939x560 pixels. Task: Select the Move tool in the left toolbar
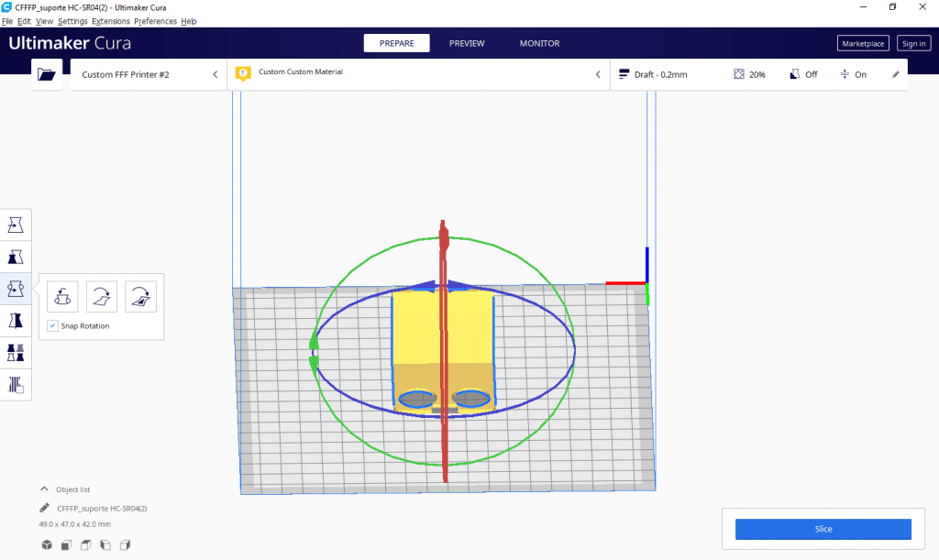[x=16, y=225]
